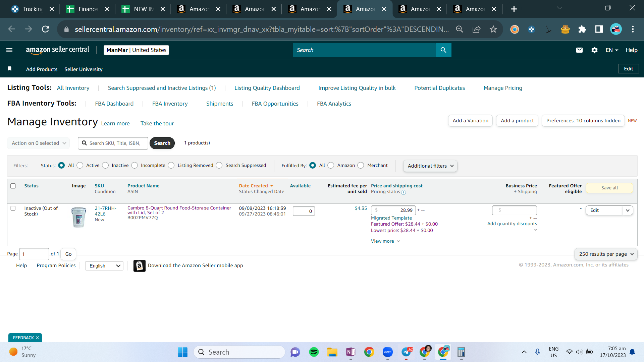Close the FEEDBACK tab with X

(37, 338)
